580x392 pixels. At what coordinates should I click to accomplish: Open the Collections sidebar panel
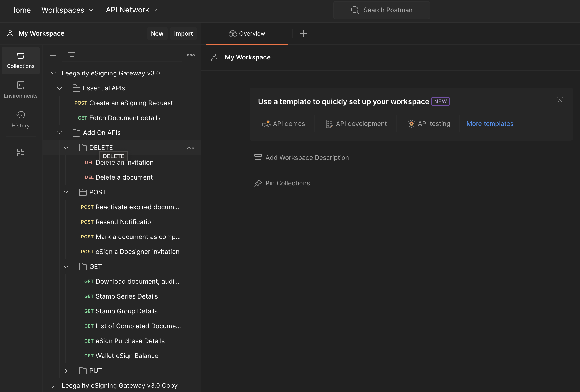[x=21, y=60]
